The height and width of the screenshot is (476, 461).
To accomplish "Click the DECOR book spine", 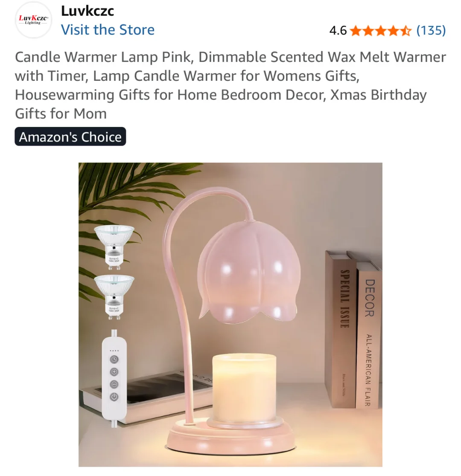I will coord(369,333).
